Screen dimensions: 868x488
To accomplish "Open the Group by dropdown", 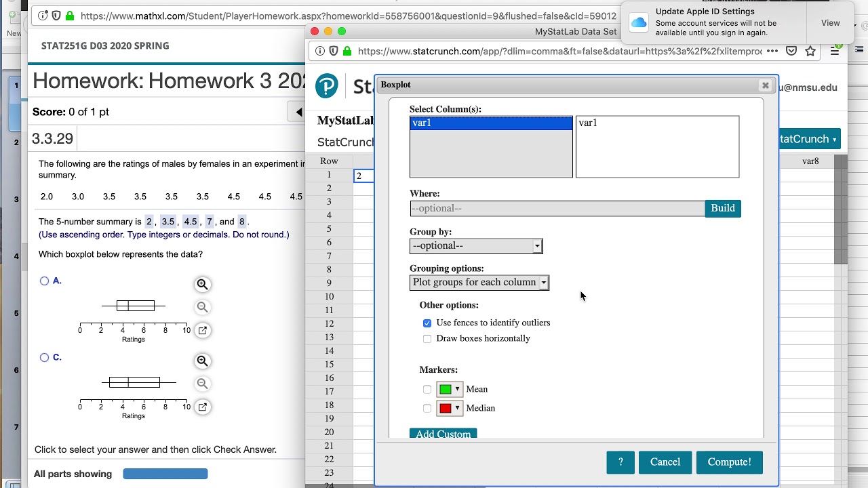I will 476,246.
